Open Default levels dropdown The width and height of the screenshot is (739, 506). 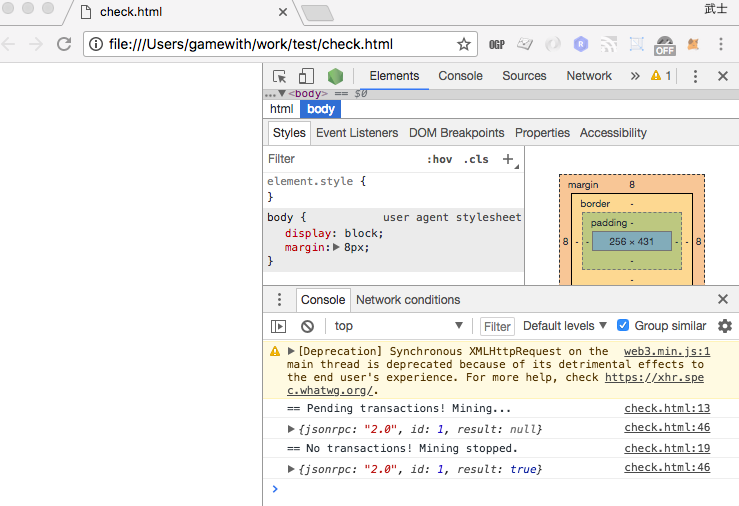tap(565, 326)
